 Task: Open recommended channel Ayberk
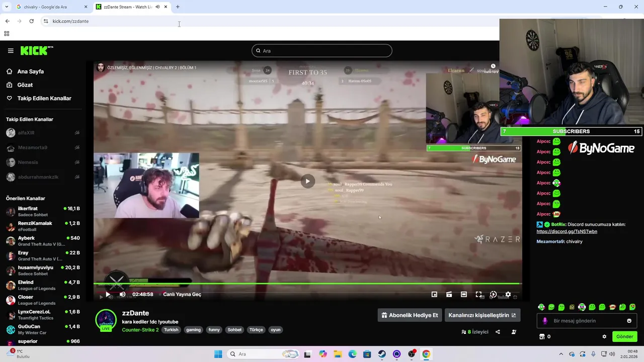(x=43, y=241)
